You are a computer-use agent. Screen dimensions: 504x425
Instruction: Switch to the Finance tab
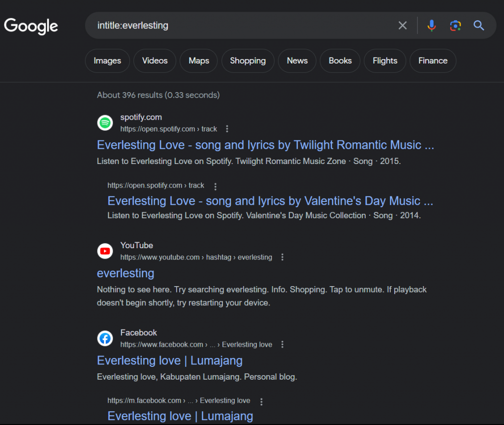click(433, 61)
